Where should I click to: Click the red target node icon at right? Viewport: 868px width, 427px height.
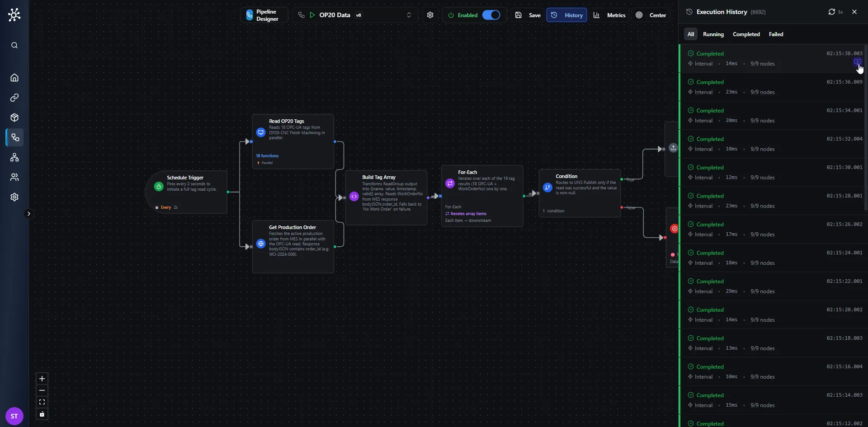(674, 229)
